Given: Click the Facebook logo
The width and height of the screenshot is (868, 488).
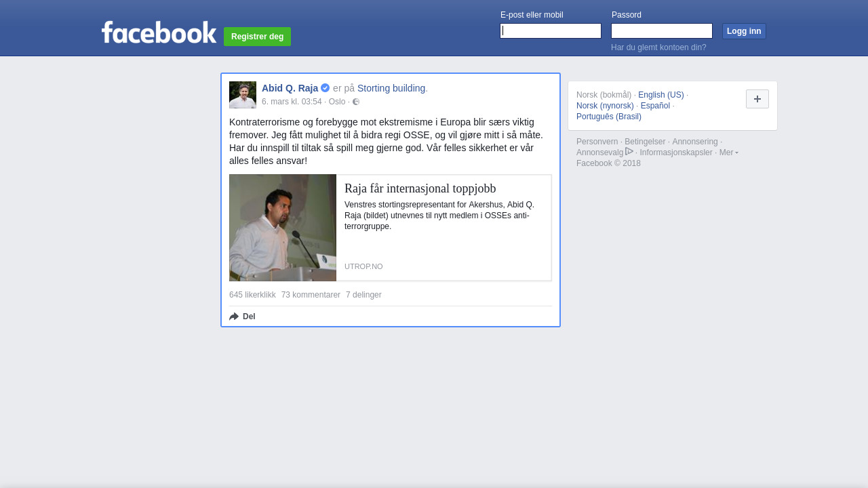Looking at the screenshot, I should coord(159,32).
